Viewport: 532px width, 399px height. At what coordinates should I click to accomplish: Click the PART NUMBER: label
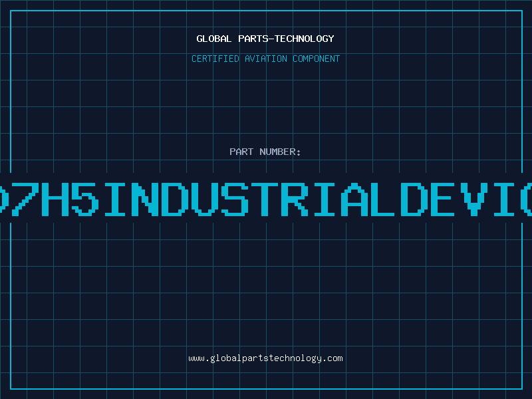pyautogui.click(x=265, y=152)
